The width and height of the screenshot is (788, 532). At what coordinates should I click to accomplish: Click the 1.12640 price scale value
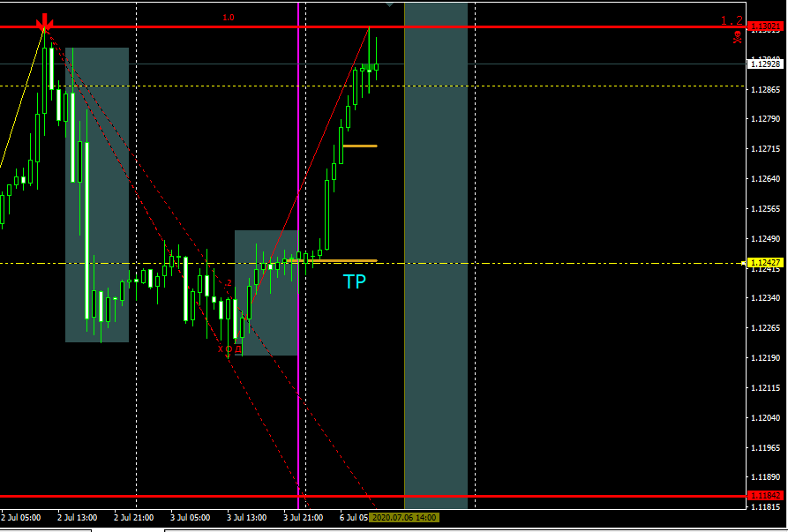coord(765,179)
